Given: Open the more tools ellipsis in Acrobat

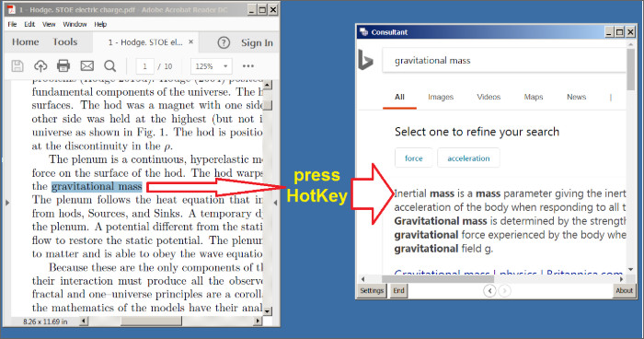Looking at the screenshot, I should coord(248,65).
